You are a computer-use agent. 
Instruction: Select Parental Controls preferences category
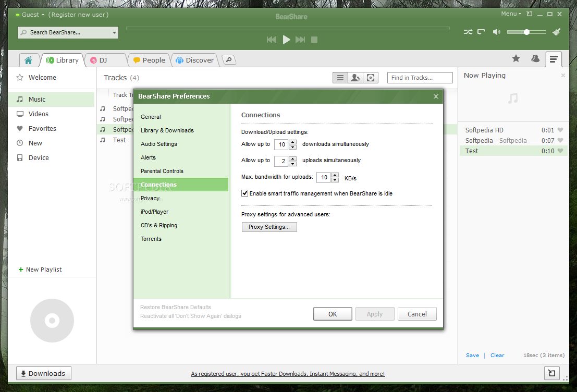162,171
